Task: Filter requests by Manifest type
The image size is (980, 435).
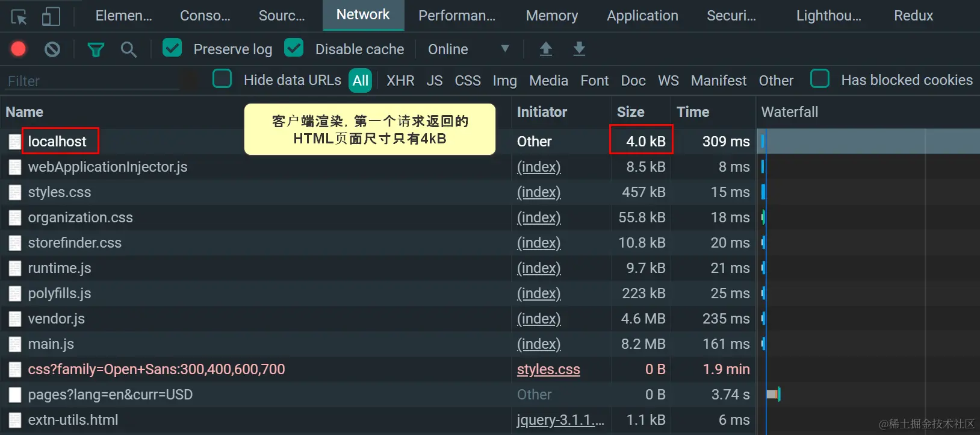Action: click(719, 81)
